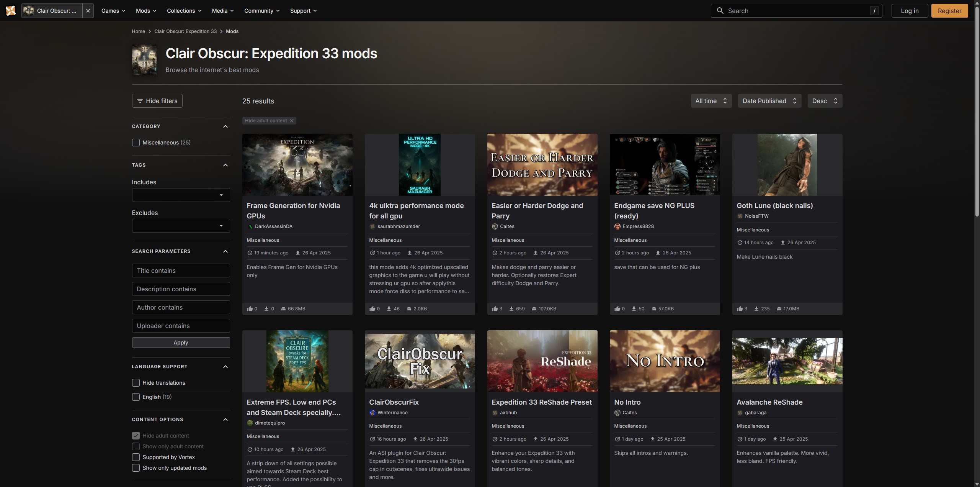Image resolution: width=980 pixels, height=487 pixels.
Task: Endorse the Frame Generation mod via thumbs-up icon
Action: point(250,308)
